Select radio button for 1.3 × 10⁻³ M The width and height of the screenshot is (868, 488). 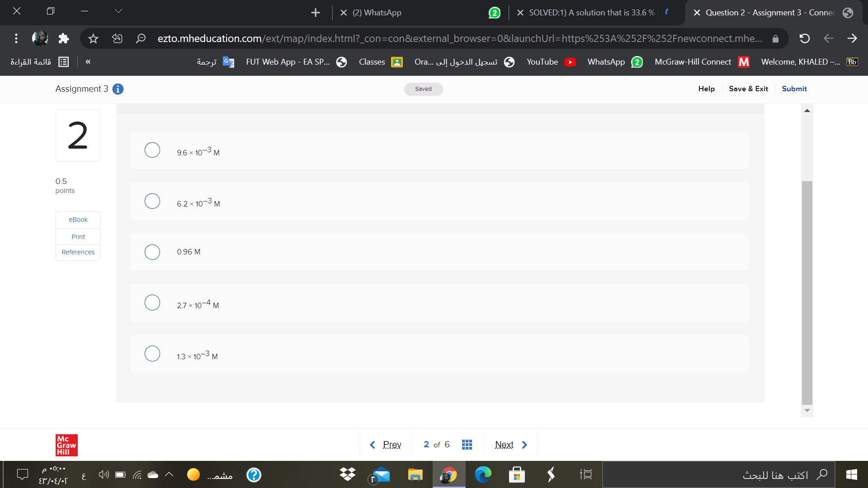coord(152,353)
